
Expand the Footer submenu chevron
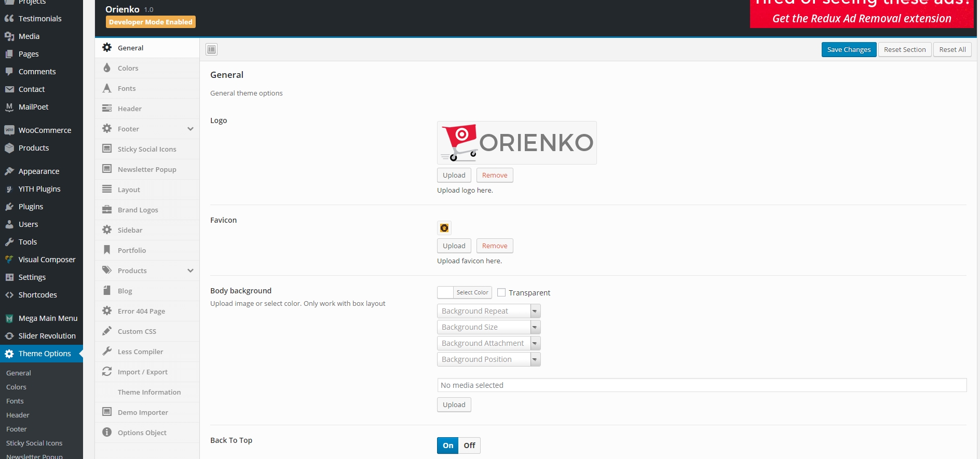(x=190, y=129)
